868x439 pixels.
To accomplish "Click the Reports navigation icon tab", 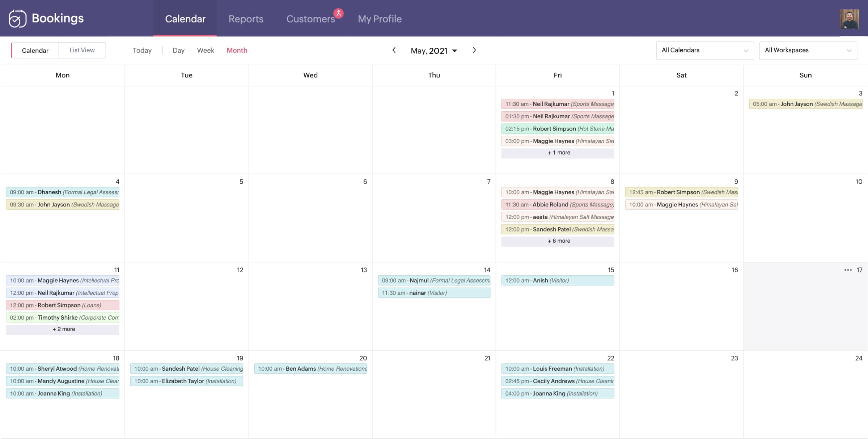I will (x=246, y=18).
